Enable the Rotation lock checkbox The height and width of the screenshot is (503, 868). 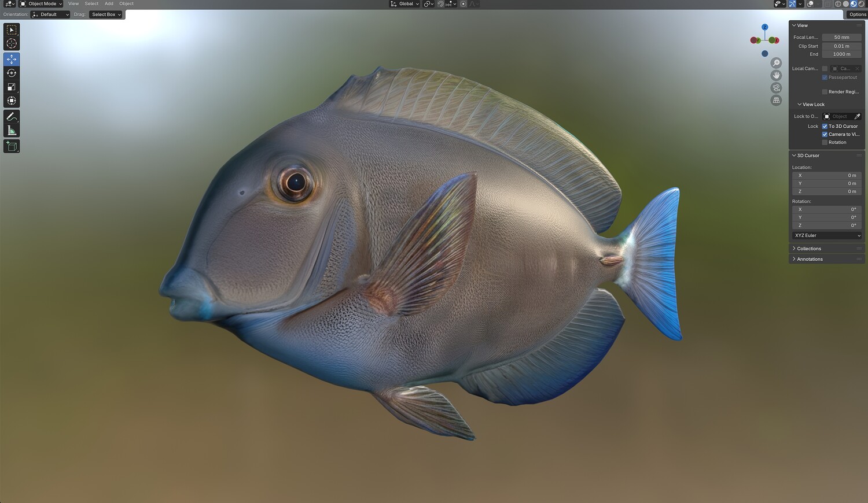click(x=825, y=142)
